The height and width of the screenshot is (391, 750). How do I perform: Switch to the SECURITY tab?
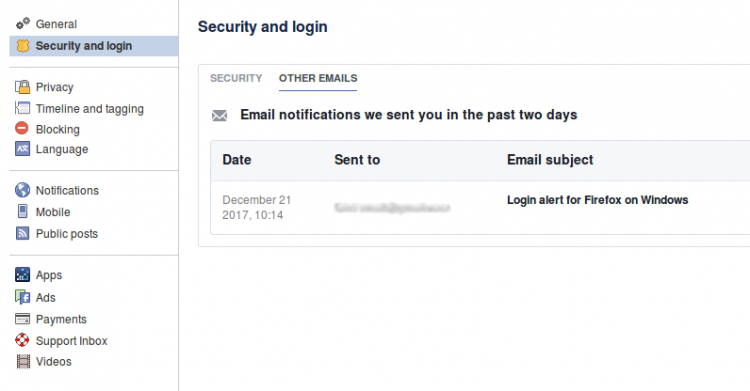[x=236, y=78]
